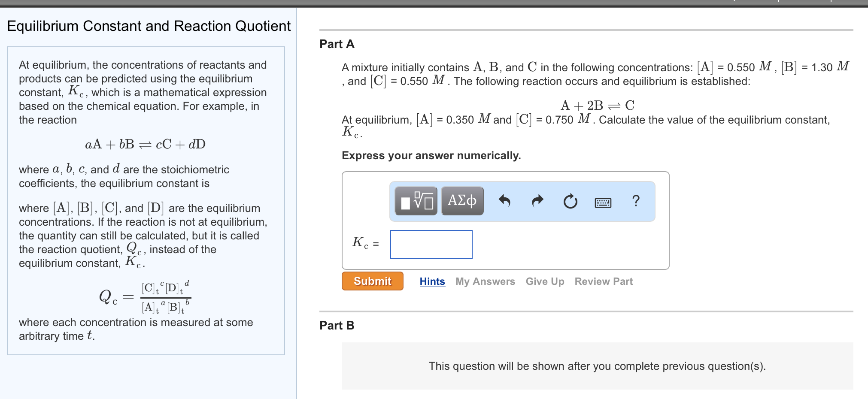The image size is (868, 399).
Task: Open Hints for Part A
Action: pos(432,281)
